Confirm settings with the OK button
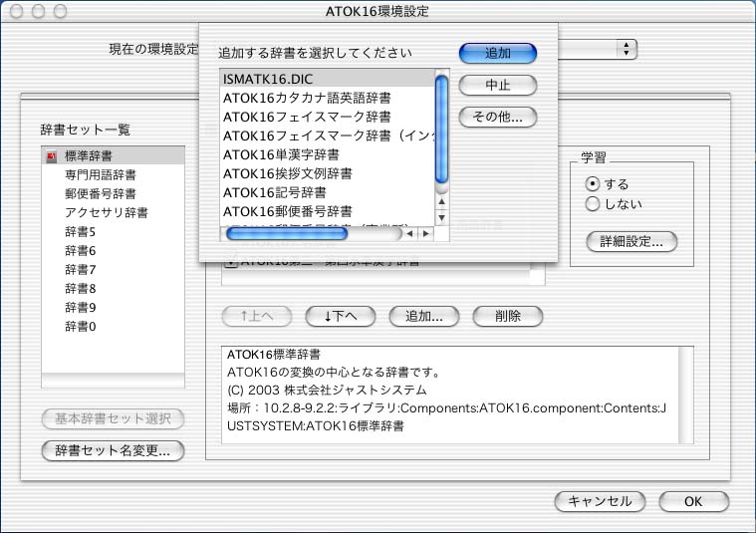This screenshot has width=756, height=533. pyautogui.click(x=693, y=502)
